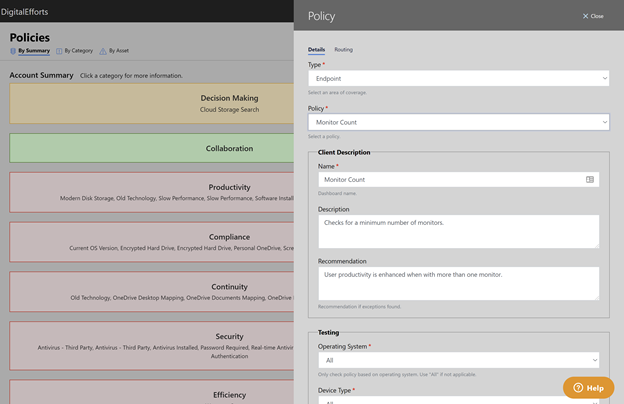Click the By Category grid icon
The image size is (624, 404).
click(x=59, y=51)
